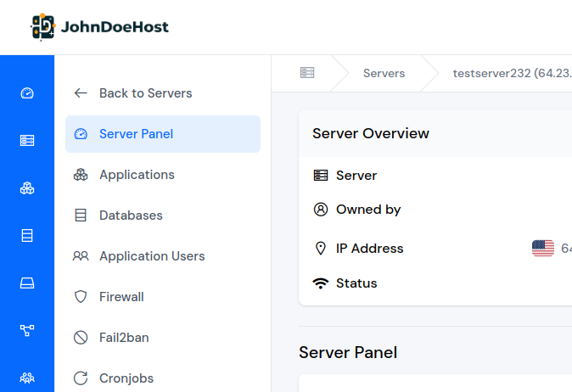Click the location pin beside IP Address
This screenshot has height=392, width=572.
pos(320,249)
